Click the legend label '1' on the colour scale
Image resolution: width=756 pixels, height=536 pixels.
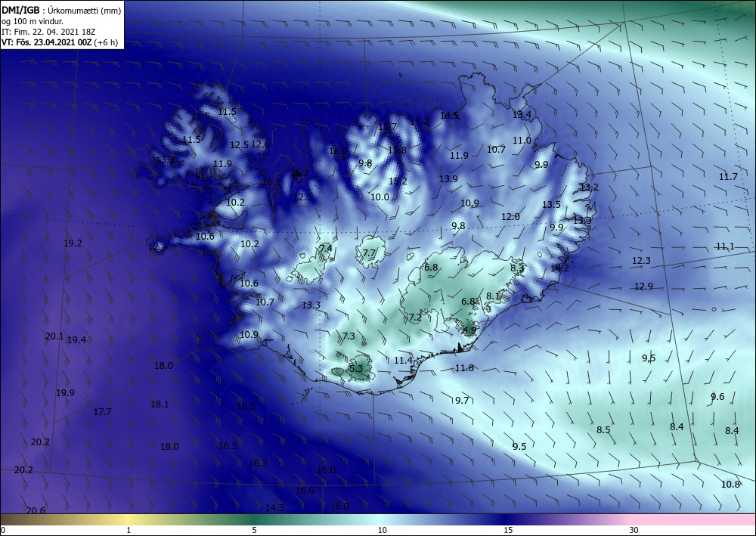(x=129, y=530)
